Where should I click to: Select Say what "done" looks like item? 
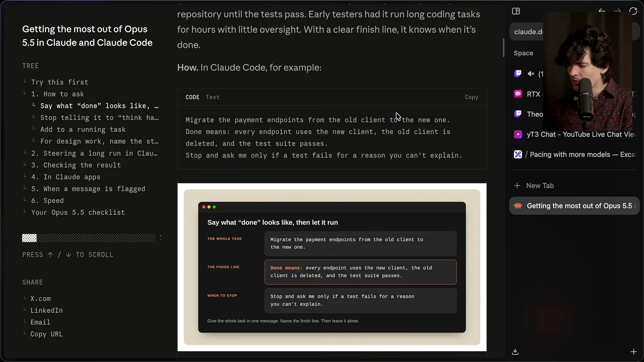(99, 106)
